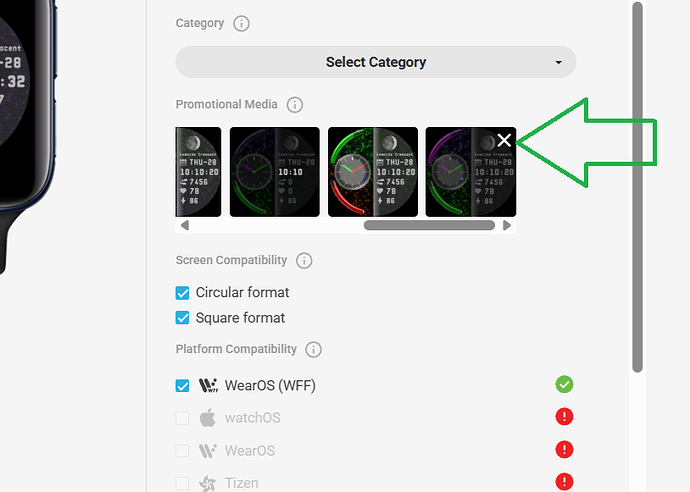Remove the last promotional image with X

pos(504,140)
